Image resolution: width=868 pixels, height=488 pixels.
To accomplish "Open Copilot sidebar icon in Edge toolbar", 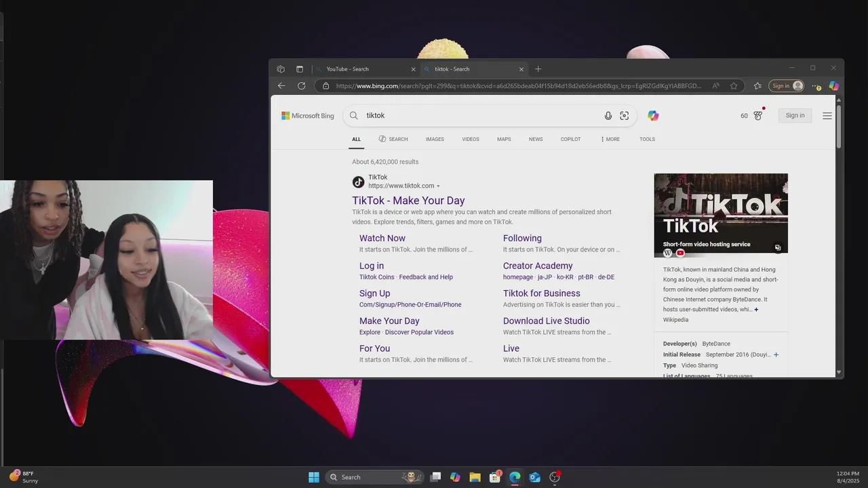I will point(833,86).
